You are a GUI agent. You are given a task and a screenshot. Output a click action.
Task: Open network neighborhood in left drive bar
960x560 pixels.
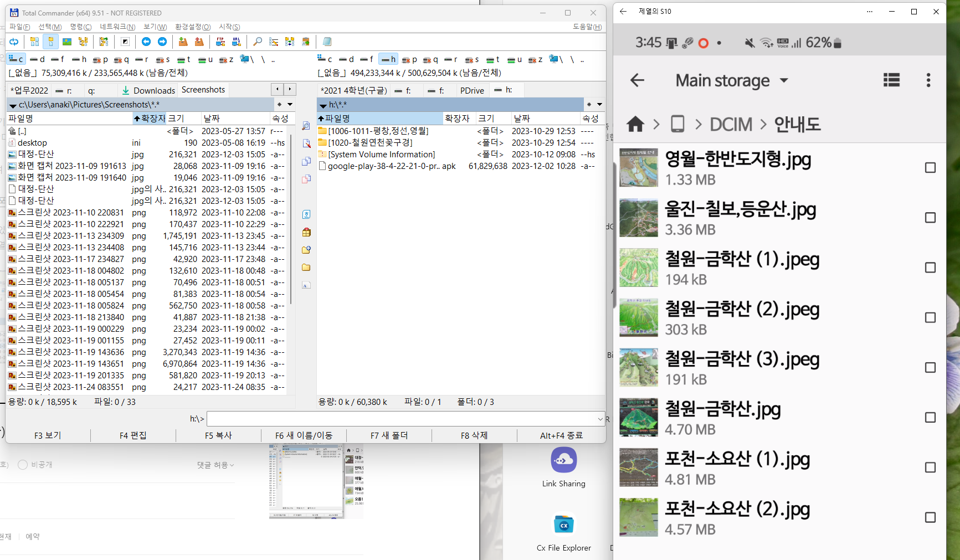[x=247, y=59]
